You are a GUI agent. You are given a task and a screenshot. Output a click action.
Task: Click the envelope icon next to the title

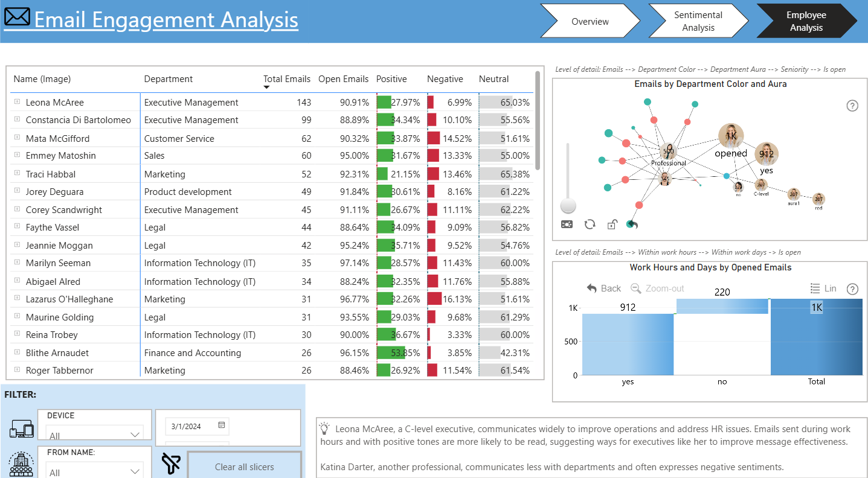pos(17,18)
